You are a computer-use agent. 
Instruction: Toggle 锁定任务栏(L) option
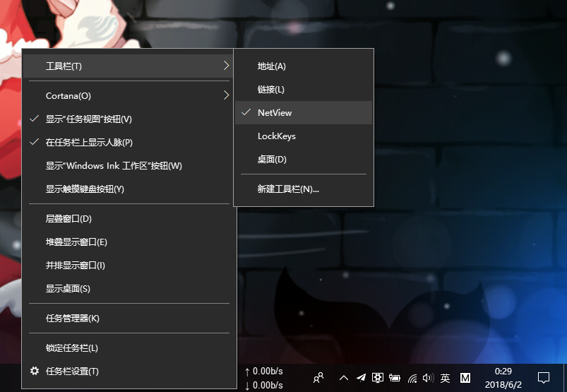click(x=129, y=348)
